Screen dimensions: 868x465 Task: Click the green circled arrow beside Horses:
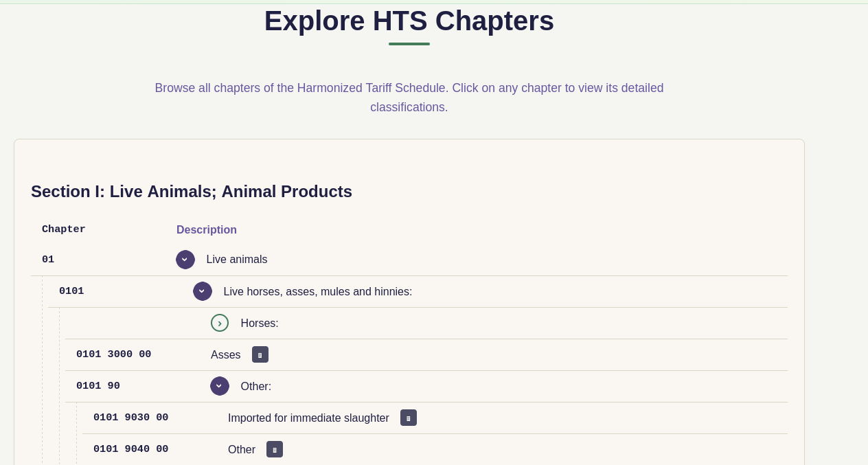click(220, 323)
